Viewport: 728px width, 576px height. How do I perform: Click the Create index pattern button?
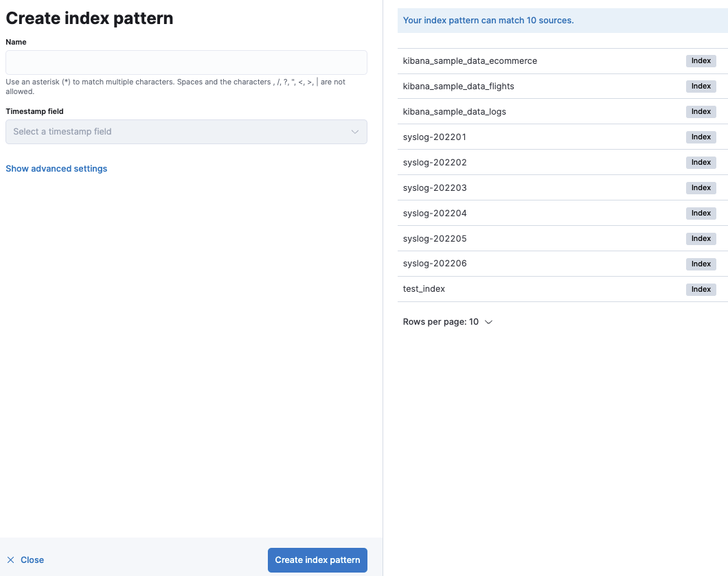tap(317, 560)
